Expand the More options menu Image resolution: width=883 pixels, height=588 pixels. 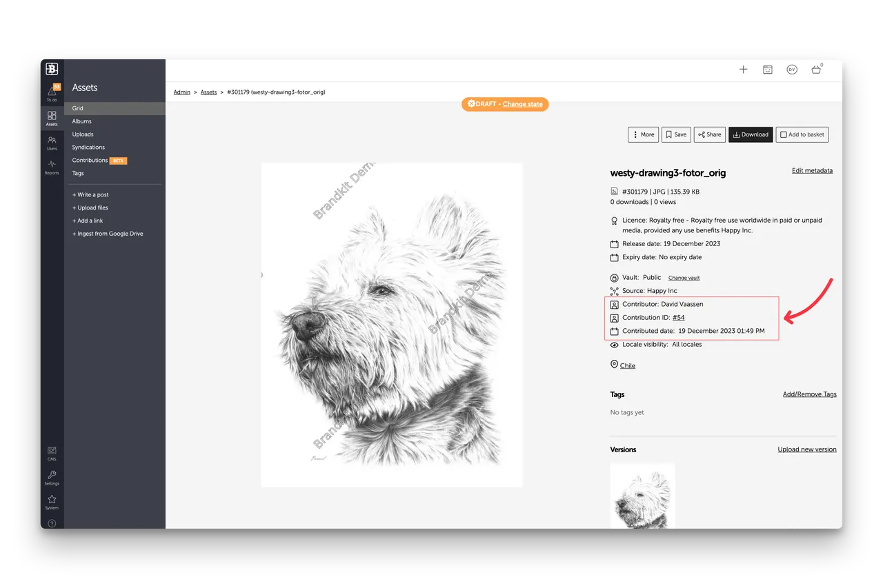click(643, 135)
